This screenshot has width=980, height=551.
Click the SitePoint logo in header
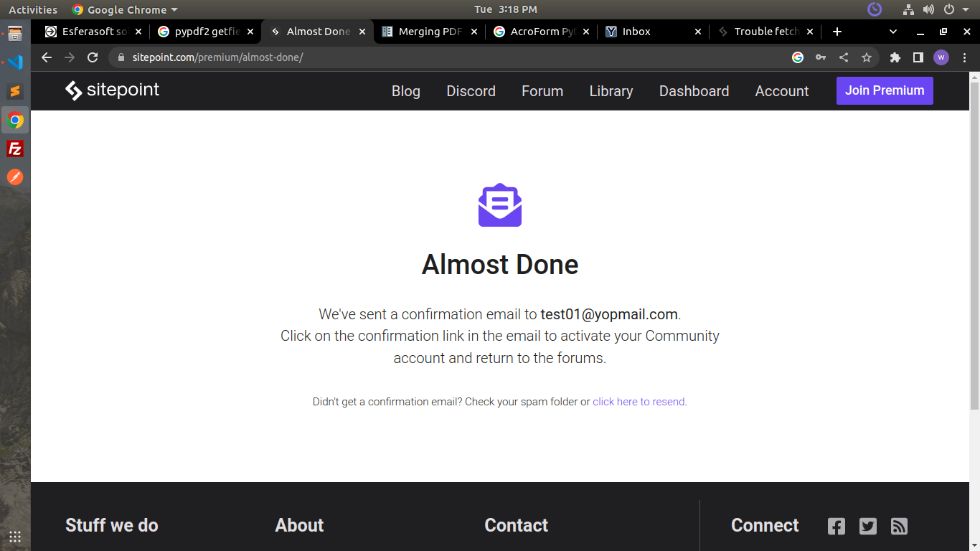[113, 90]
